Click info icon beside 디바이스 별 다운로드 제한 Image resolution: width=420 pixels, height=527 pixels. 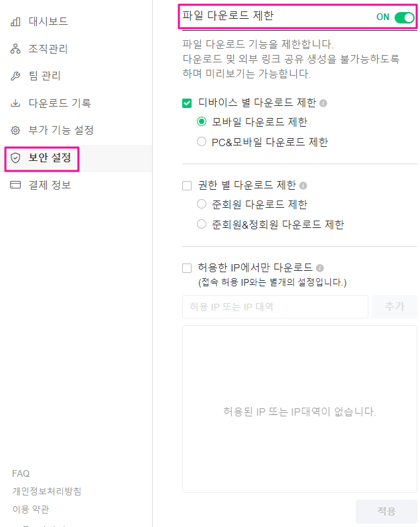tap(323, 103)
